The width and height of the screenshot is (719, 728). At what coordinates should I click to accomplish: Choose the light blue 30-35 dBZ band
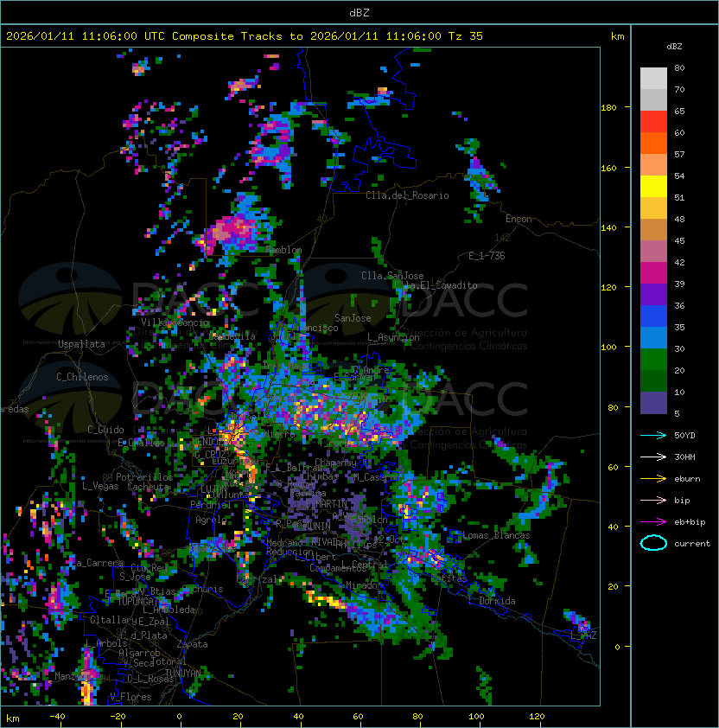coord(653,338)
